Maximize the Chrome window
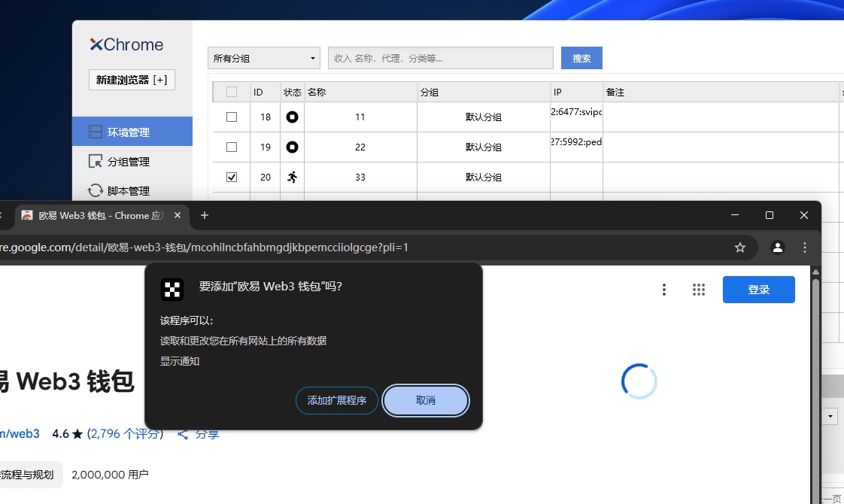 pos(770,215)
